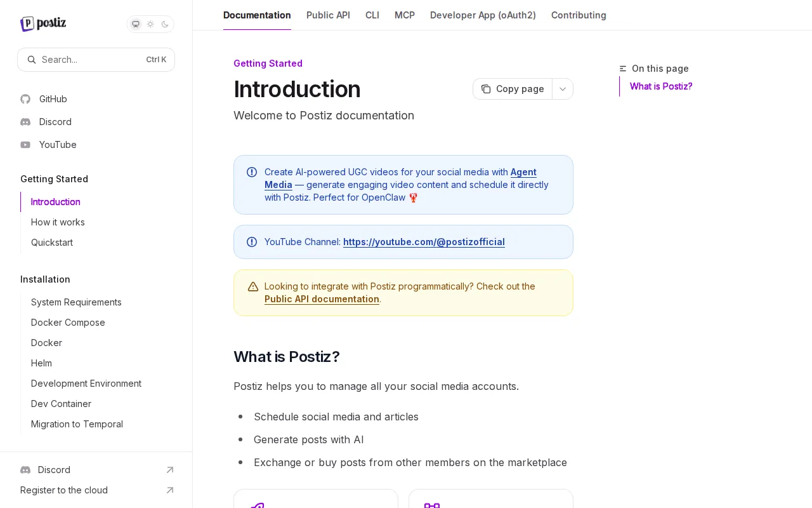Open the youtube.com/@postizofficial link
The height and width of the screenshot is (508, 812).
click(x=424, y=242)
